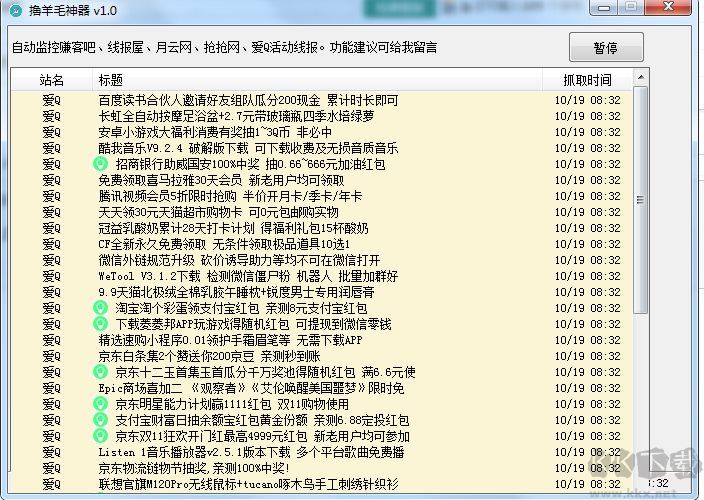The width and height of the screenshot is (704, 500).
Task: Click 10/19 08:32 time in 京东白条 row
Action: click(588, 356)
